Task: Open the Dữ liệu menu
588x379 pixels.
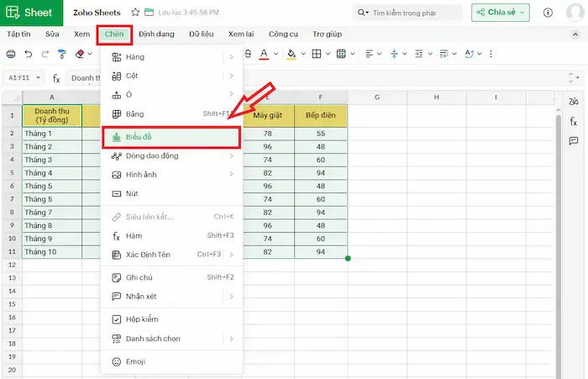Action: 202,34
